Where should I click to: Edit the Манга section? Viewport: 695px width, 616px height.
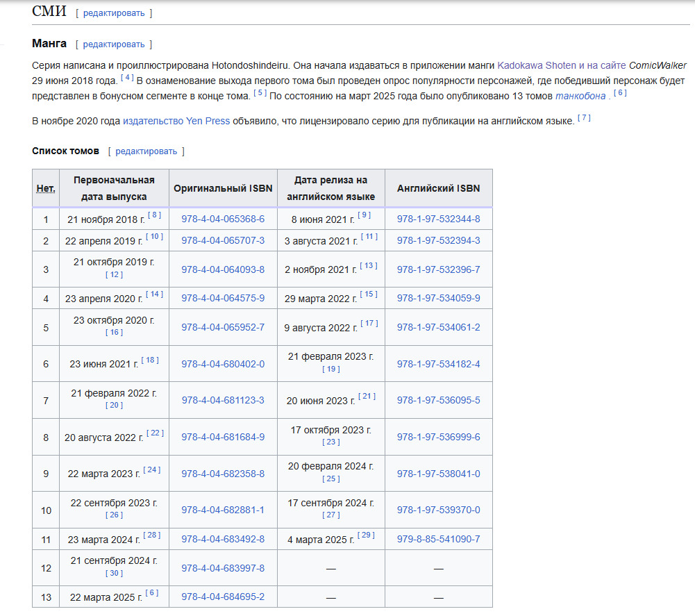tap(114, 44)
